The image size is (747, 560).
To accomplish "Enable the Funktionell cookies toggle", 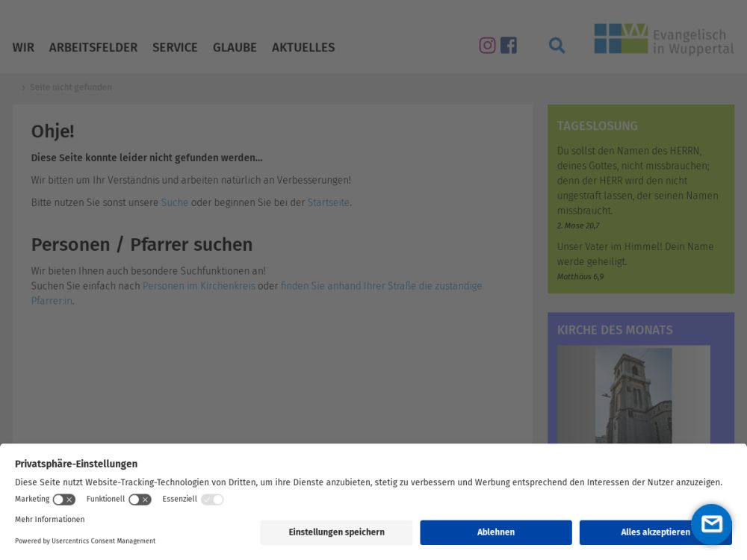I will (x=140, y=500).
